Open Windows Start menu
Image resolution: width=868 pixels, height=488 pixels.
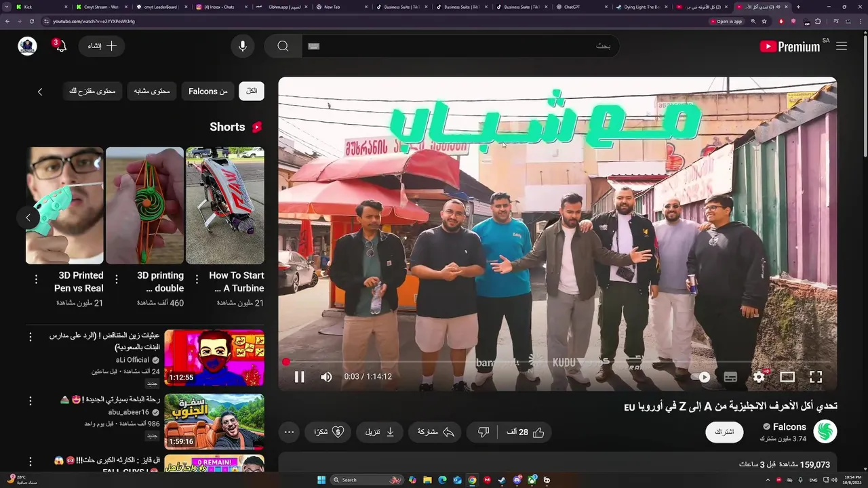coord(321,480)
